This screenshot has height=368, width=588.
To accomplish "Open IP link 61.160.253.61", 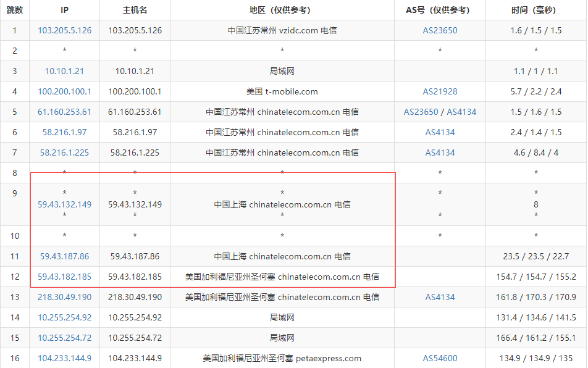I will (x=64, y=112).
